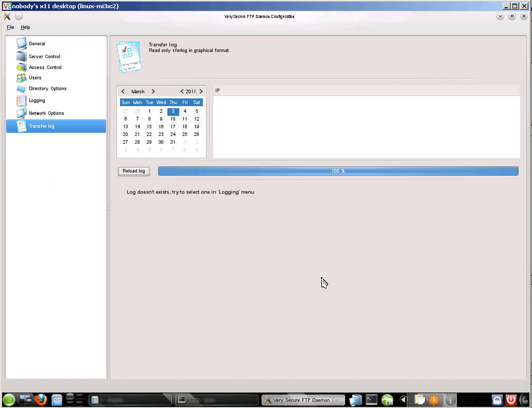Click the show desktop tray icon

click(355, 400)
